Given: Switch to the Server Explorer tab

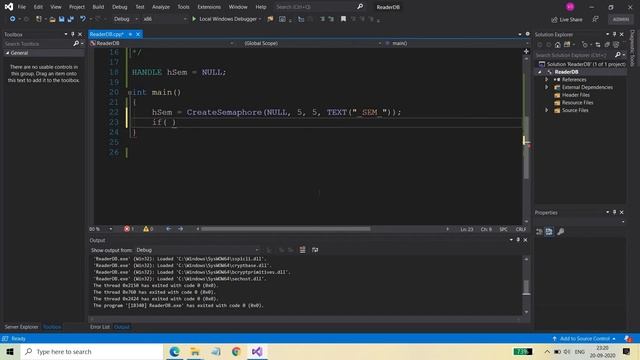Looking at the screenshot, I should [x=21, y=327].
